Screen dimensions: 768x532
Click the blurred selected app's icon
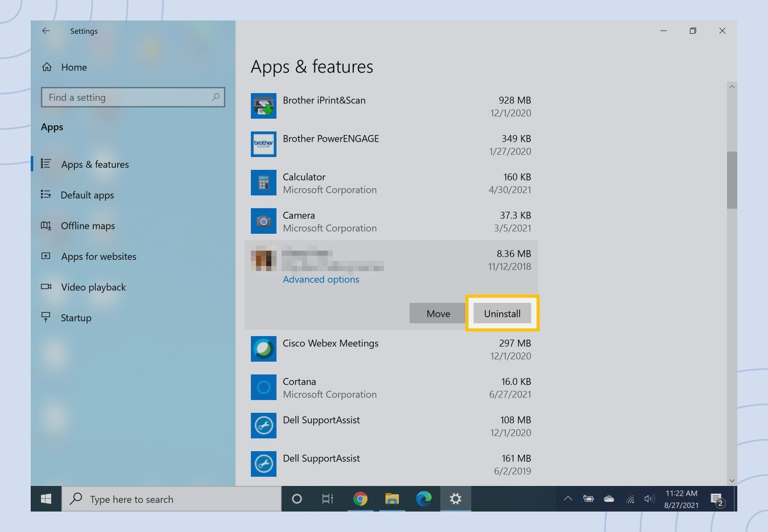point(264,258)
